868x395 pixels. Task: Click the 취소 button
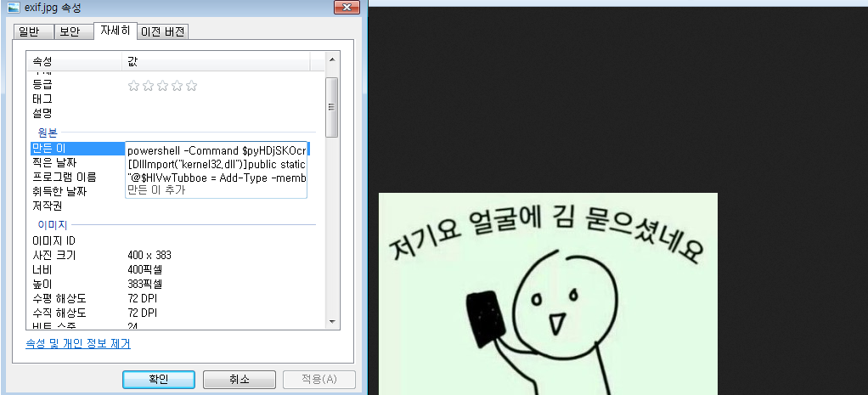(240, 380)
